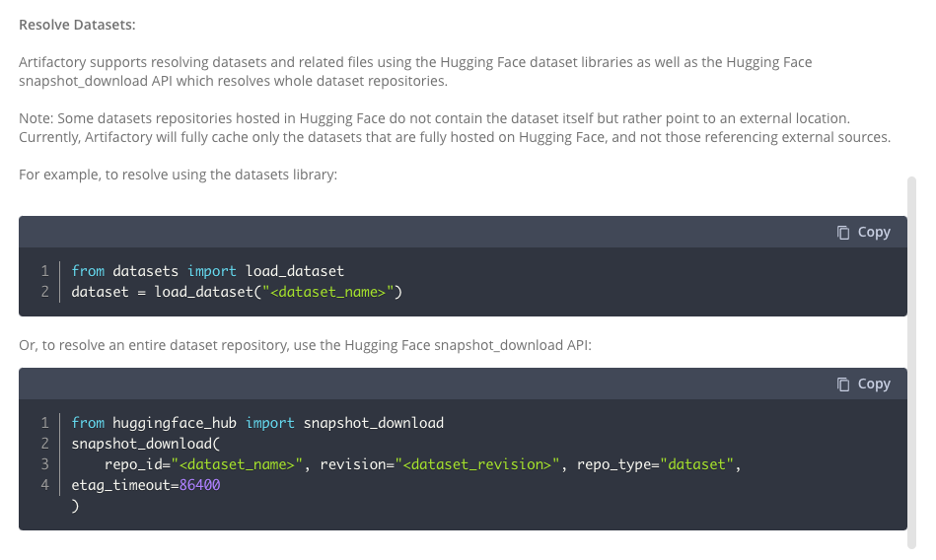
Task: Click the 86400 etag_timeout value
Action: tap(199, 485)
